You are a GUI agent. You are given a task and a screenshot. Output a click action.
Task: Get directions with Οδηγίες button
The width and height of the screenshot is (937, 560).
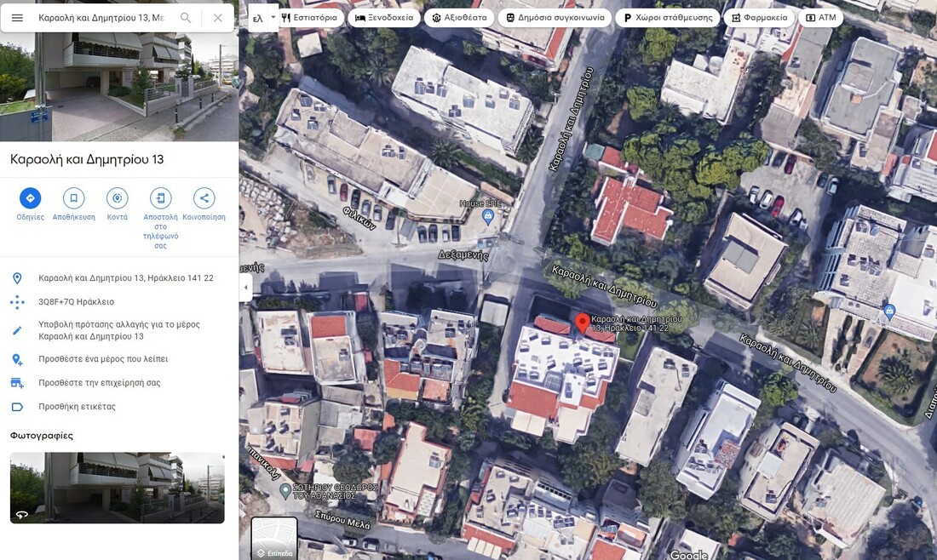point(30,198)
